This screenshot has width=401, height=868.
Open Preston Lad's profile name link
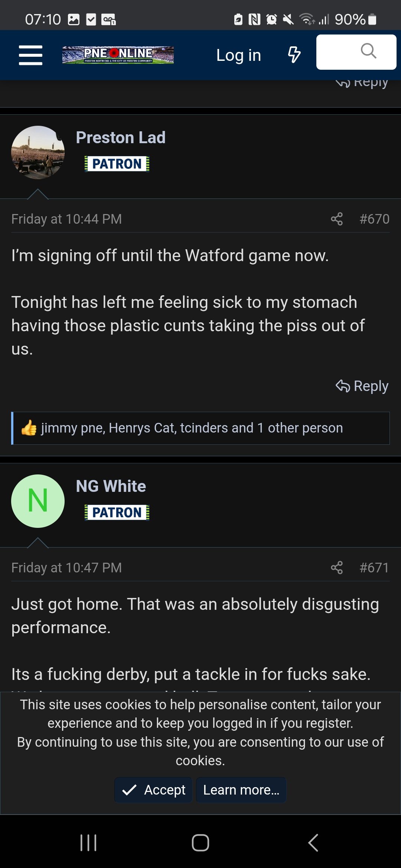pyautogui.click(x=121, y=138)
